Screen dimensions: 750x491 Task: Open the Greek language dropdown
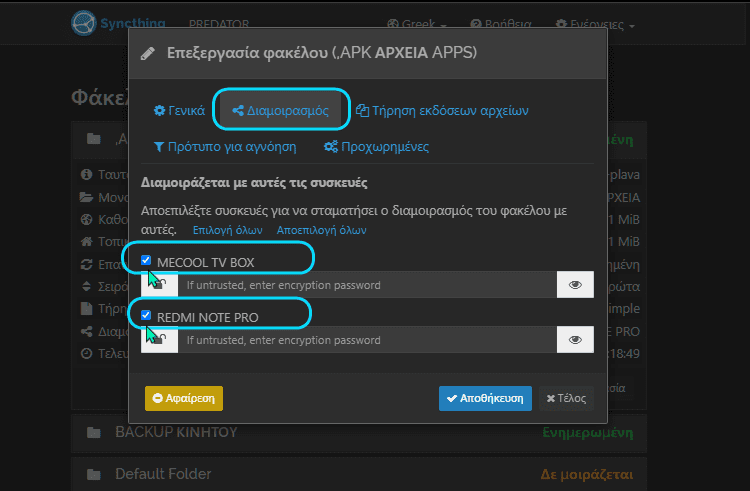(x=417, y=24)
